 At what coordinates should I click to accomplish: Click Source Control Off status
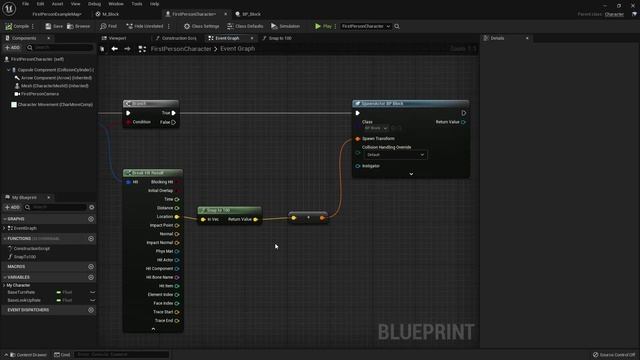tap(614, 355)
